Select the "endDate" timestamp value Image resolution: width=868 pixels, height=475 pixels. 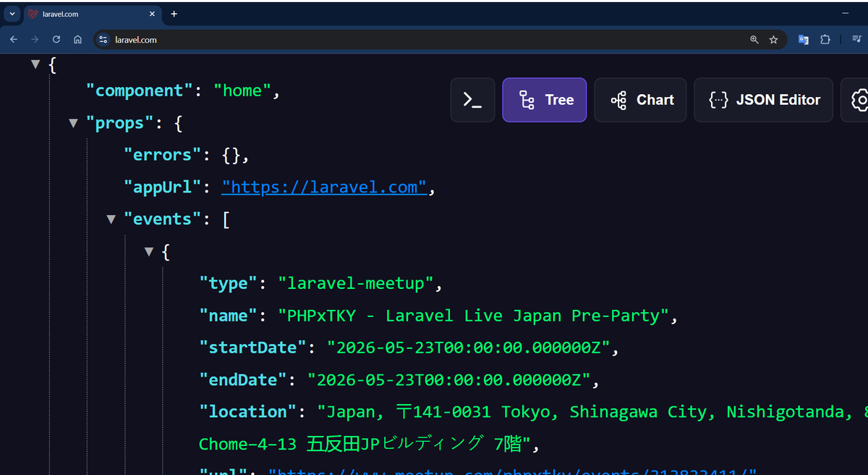(449, 379)
